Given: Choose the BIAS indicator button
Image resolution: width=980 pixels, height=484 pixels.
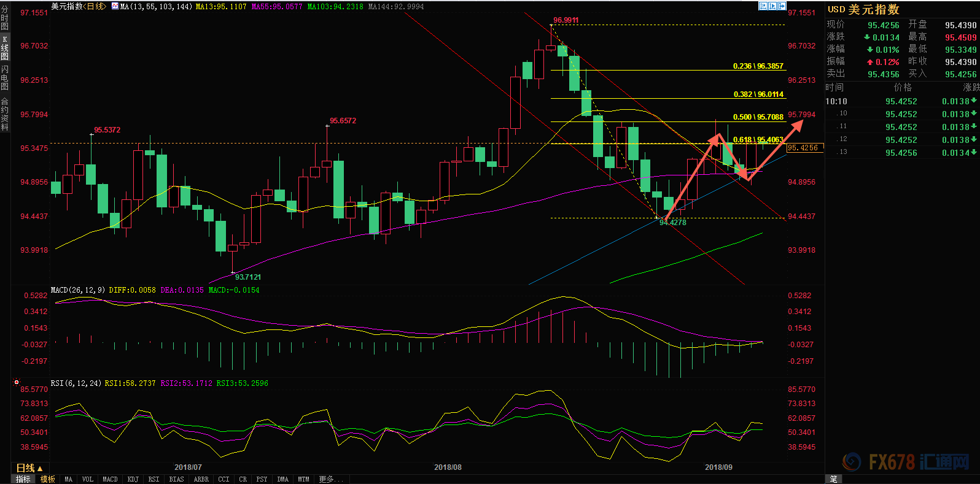Looking at the screenshot, I should (x=177, y=479).
